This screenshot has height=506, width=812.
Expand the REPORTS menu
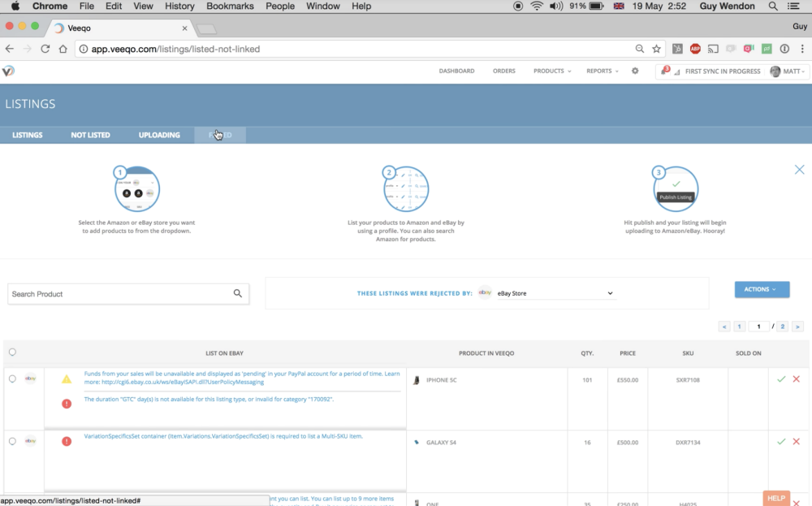coord(603,71)
